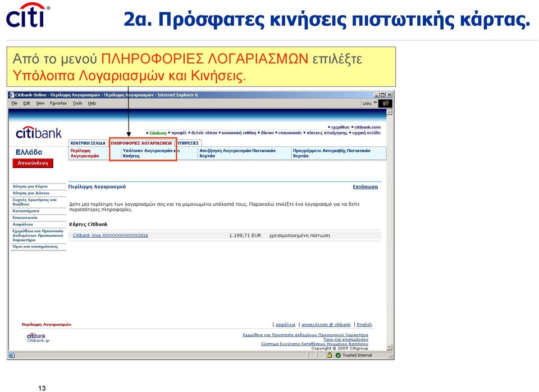The width and height of the screenshot is (539, 392).
Task: Go to αρχική σελίδα
Action: (367, 133)
